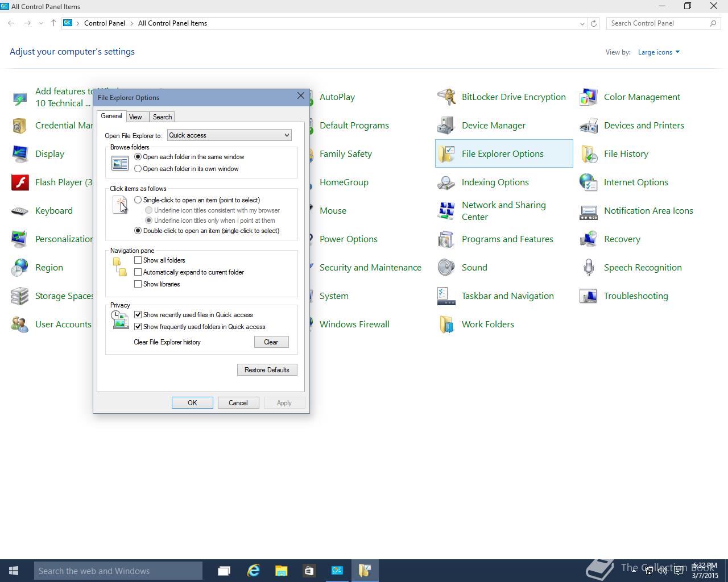This screenshot has height=582, width=728.
Task: Click the Indexing Options icon
Action: (446, 182)
